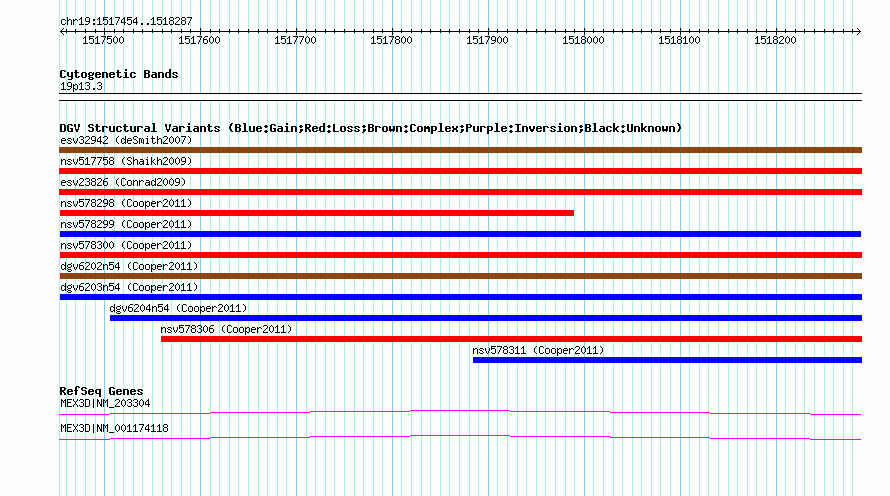
Task: Click the chr19:1517454..1518287 coordinate label
Action: coord(126,21)
